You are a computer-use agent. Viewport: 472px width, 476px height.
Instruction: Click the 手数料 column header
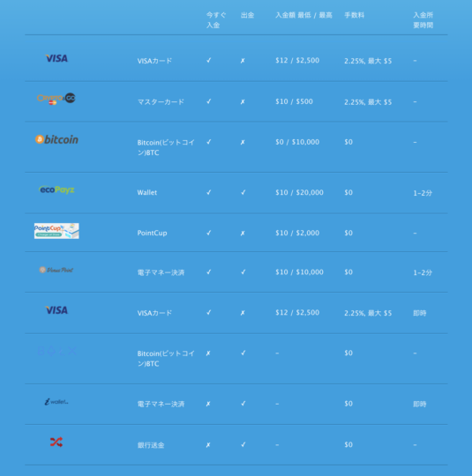tap(355, 15)
